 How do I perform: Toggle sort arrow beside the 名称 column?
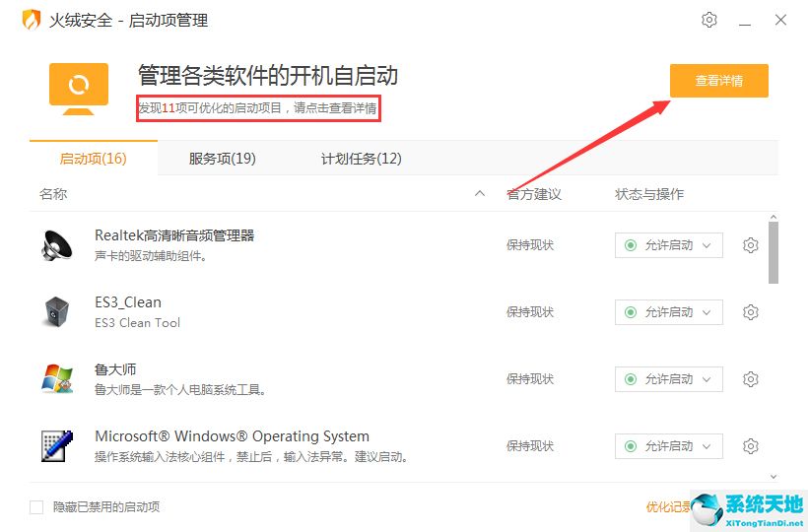pyautogui.click(x=480, y=194)
